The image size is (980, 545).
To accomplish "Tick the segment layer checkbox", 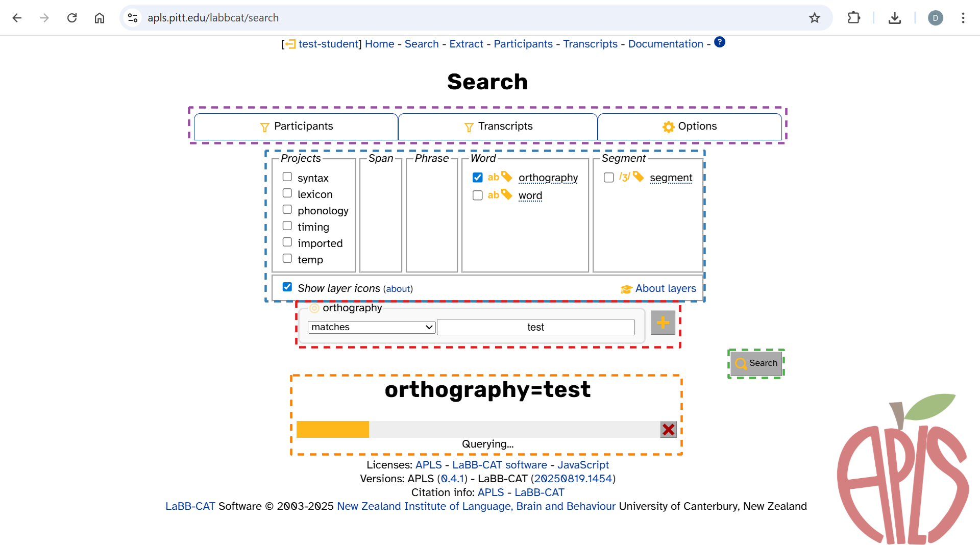I will (x=608, y=178).
